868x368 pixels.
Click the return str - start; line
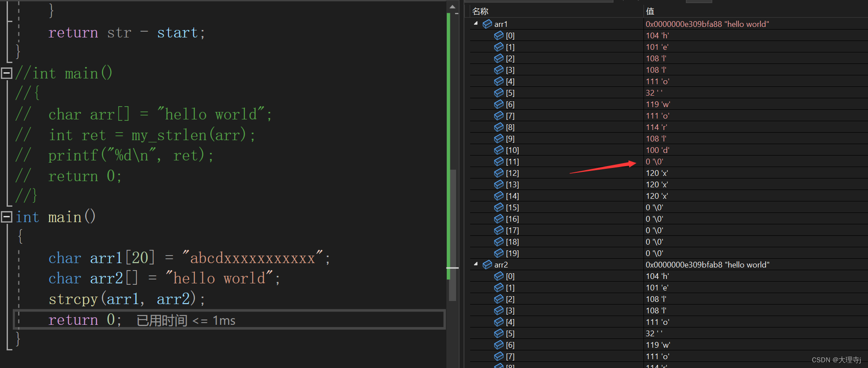(127, 33)
